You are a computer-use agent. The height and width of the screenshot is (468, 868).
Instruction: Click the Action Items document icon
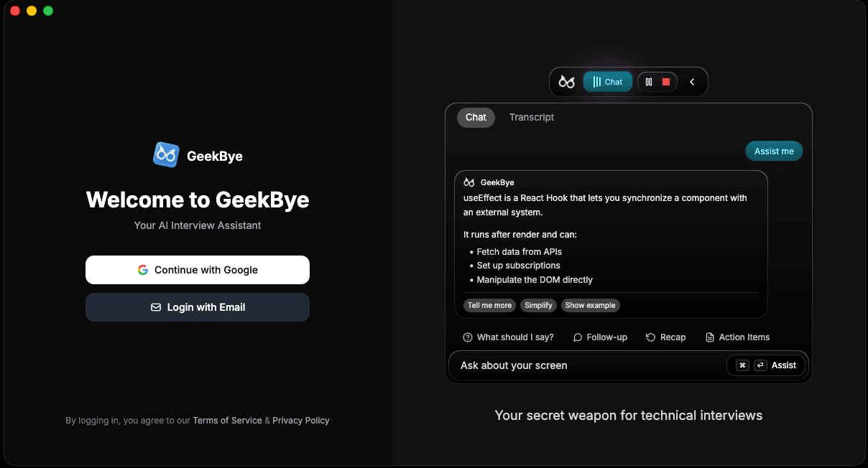coord(710,337)
